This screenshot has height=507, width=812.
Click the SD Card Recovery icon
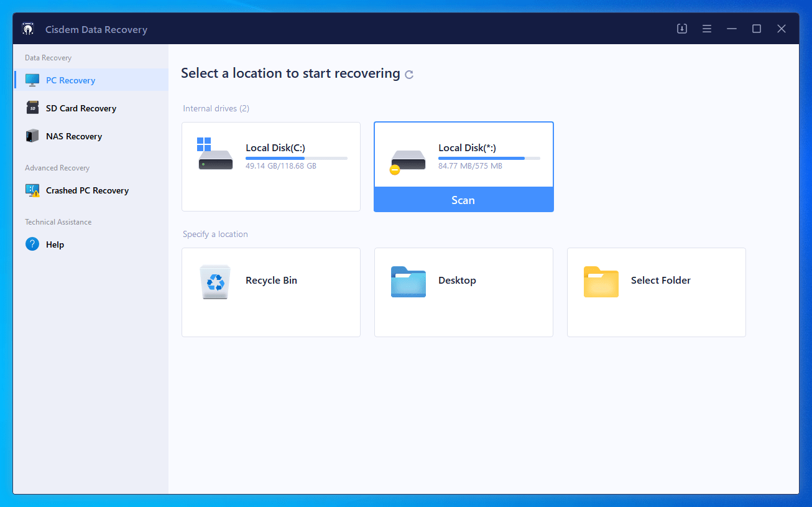tap(32, 108)
